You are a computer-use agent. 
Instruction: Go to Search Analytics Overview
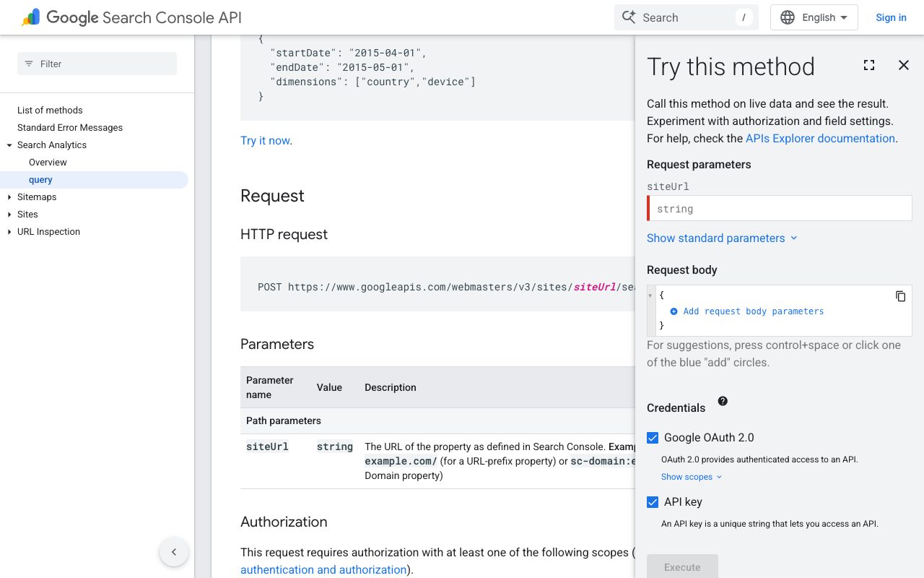[48, 163]
